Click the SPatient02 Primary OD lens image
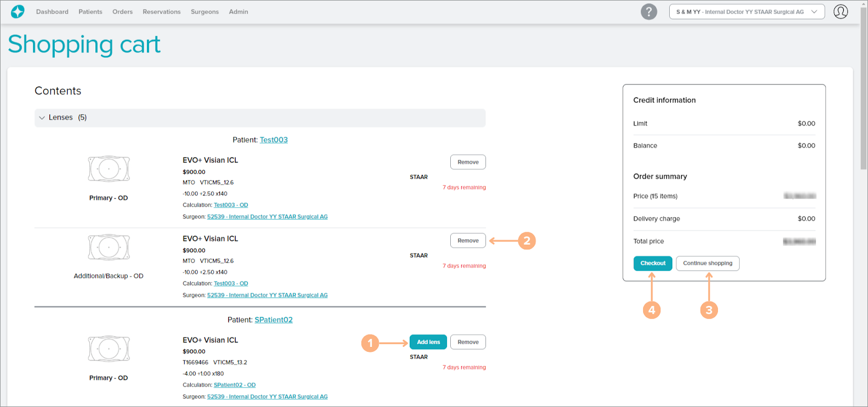The width and height of the screenshot is (868, 407). [x=109, y=349]
